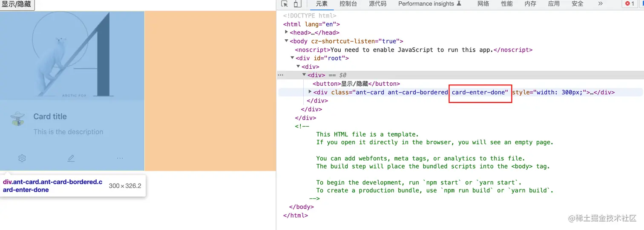Viewport: 644px width, 230px height.
Task: Collapse the selected div == $0 node
Action: pos(305,75)
